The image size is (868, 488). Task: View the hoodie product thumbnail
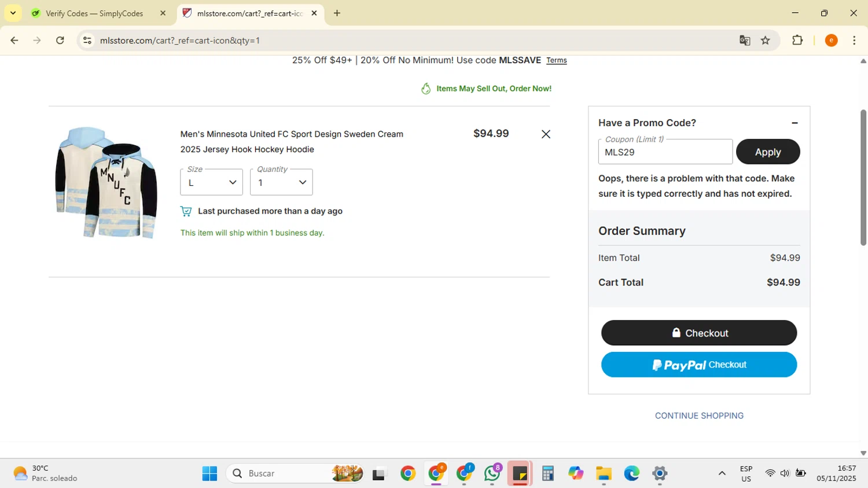pyautogui.click(x=106, y=182)
